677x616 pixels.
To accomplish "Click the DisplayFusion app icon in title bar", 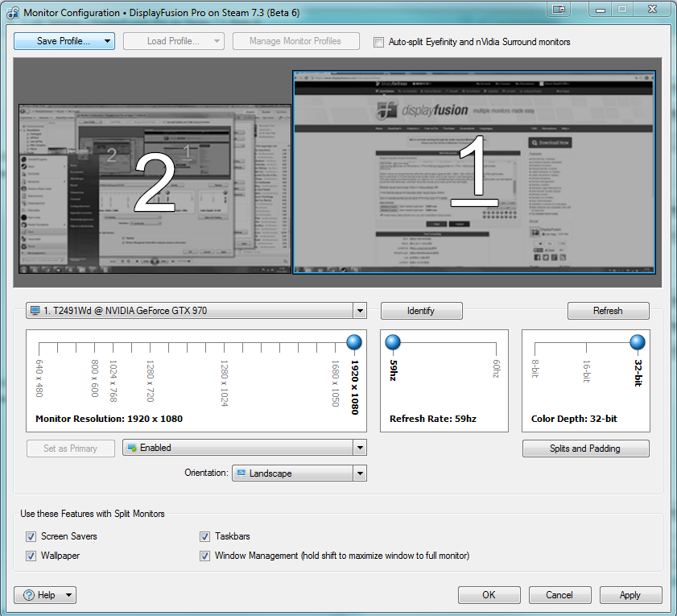I will pos(11,13).
